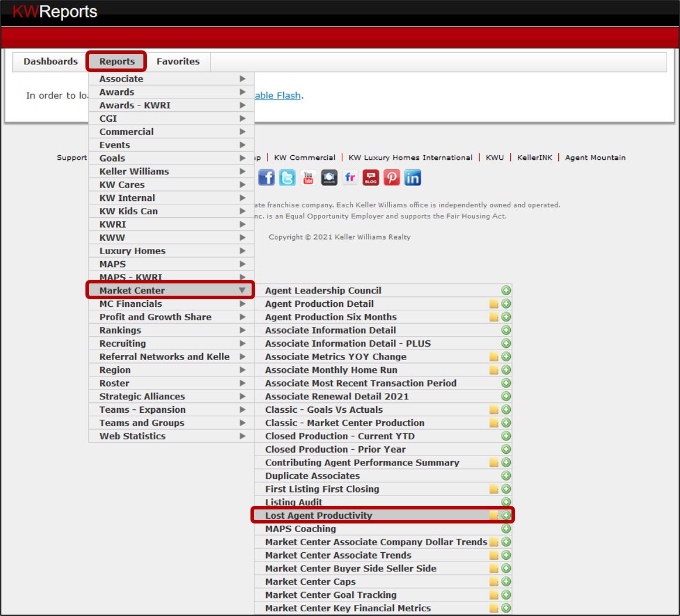This screenshot has height=616, width=680.
Task: Click folder icon for Market Center Associate Trends
Action: pyautogui.click(x=493, y=555)
